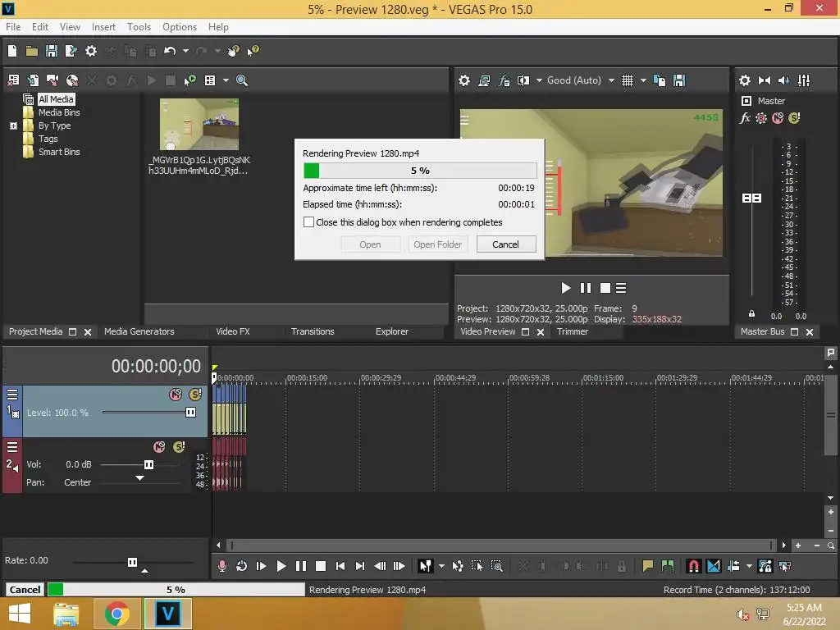Viewport: 840px width, 630px height.
Task: Open the Master FX icon
Action: click(x=745, y=118)
